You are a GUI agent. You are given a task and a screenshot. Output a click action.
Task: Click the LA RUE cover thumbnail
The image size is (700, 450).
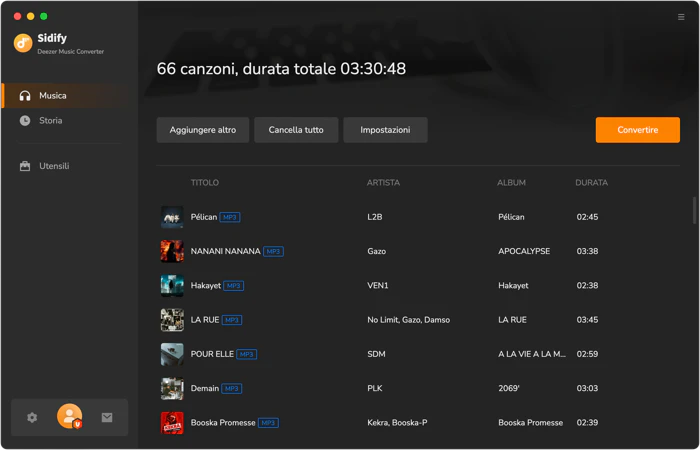coord(172,320)
